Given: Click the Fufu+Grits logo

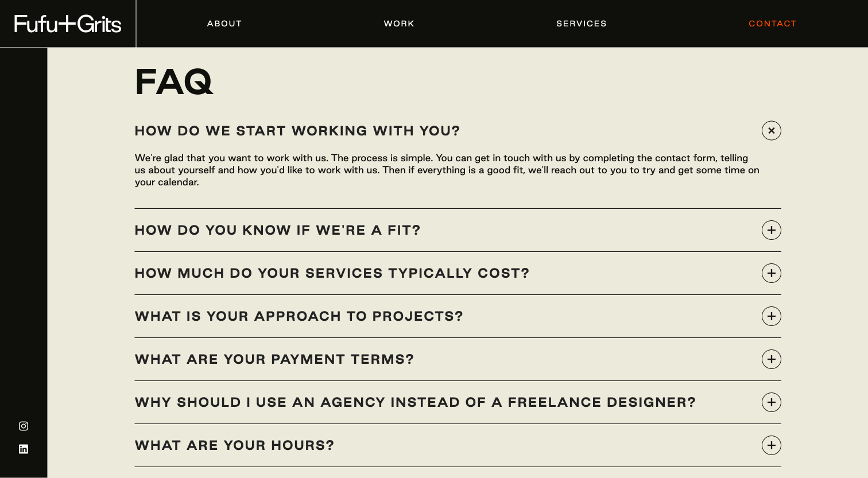Looking at the screenshot, I should coord(68,24).
